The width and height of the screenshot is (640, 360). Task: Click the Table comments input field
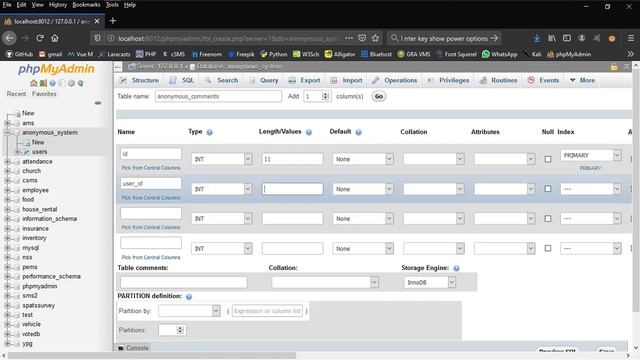(184, 282)
